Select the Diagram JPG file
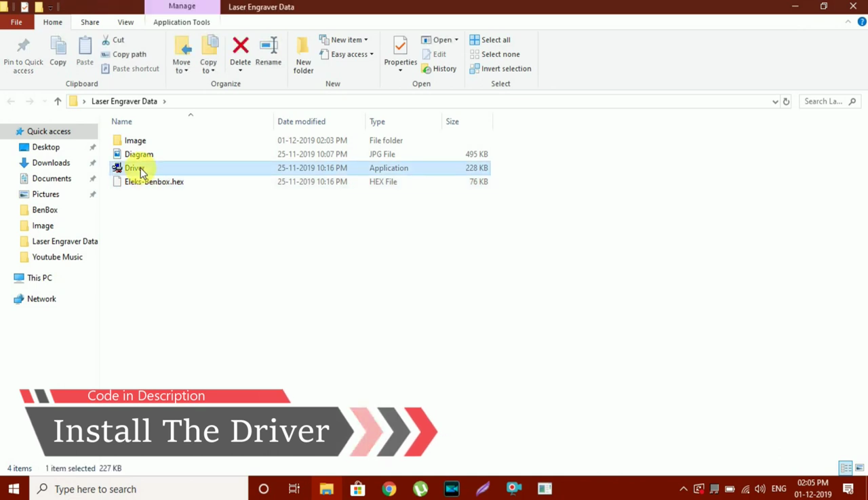Screen dimensions: 868x500 coord(300,154)
